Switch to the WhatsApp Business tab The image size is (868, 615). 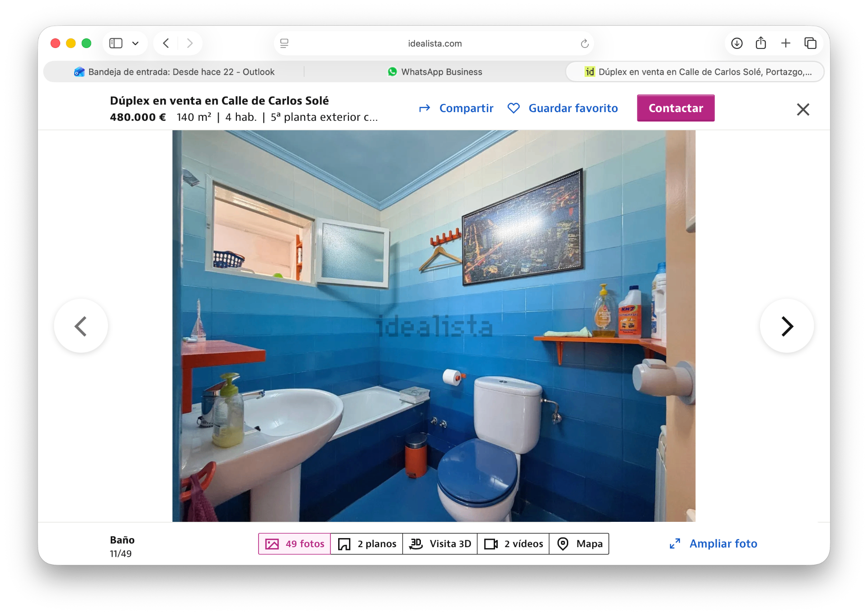pyautogui.click(x=435, y=72)
